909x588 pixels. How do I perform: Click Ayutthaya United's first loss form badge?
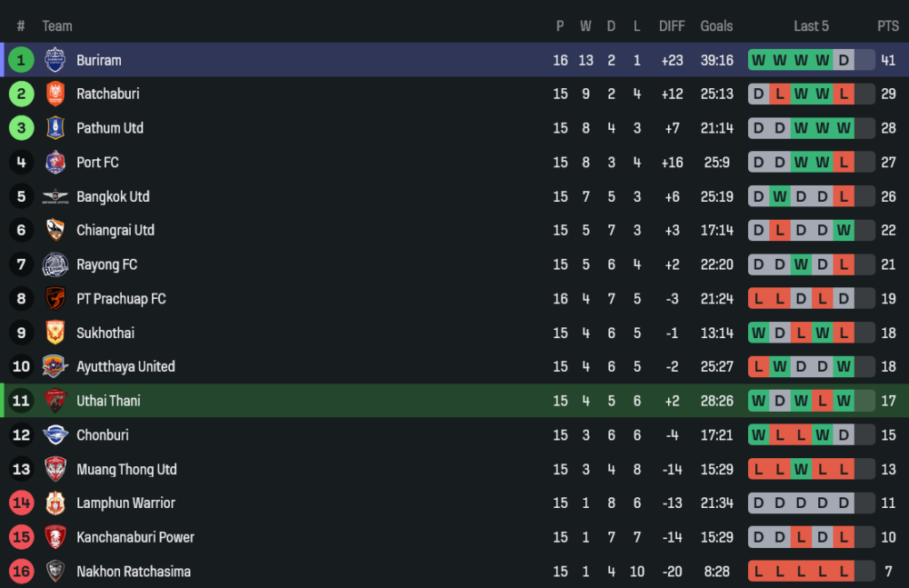point(757,367)
